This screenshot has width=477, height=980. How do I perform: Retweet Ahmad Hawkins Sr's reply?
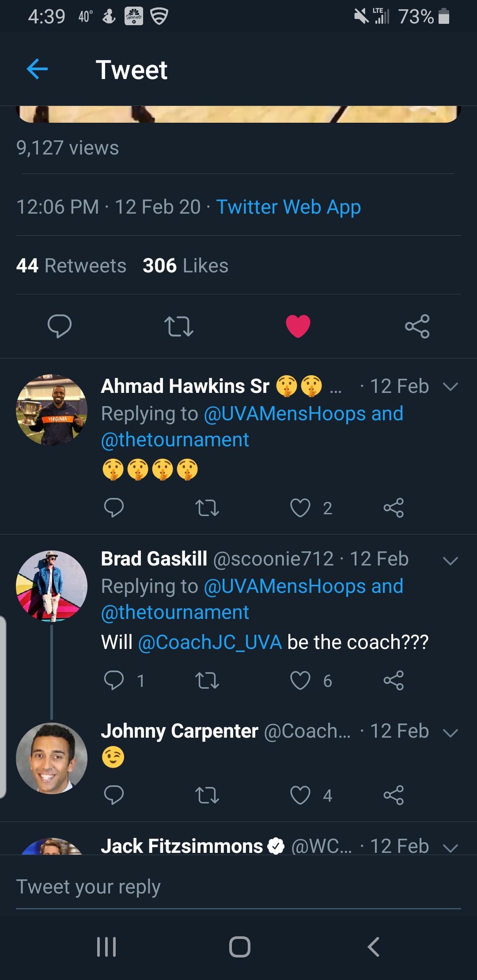coord(207,508)
